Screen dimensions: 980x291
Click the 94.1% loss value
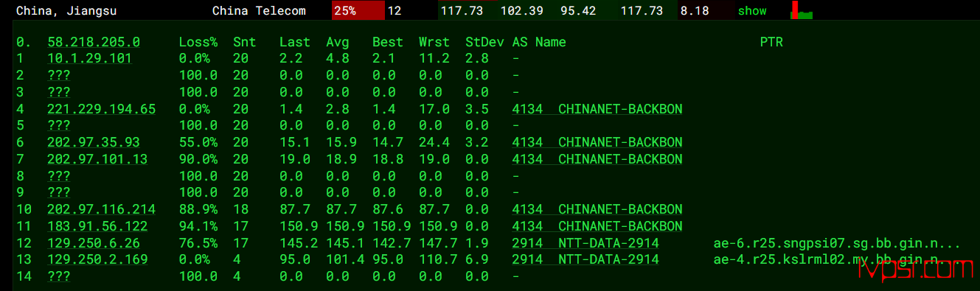tap(198, 226)
